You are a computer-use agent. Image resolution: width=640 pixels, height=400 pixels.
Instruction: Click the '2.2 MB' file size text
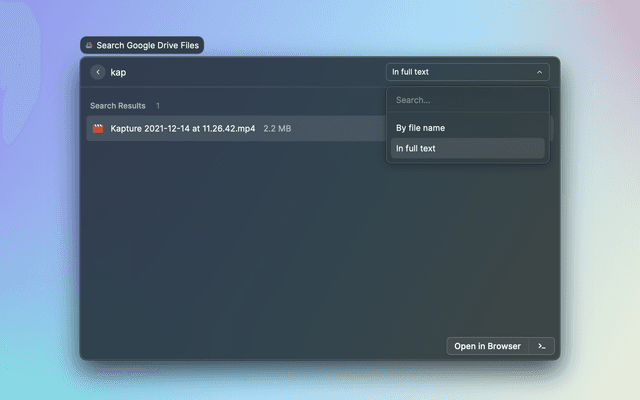point(277,129)
